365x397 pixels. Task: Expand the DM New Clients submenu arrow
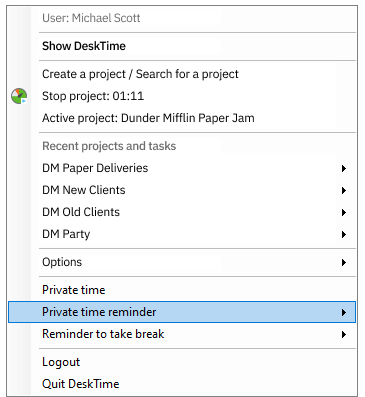pyautogui.click(x=344, y=190)
